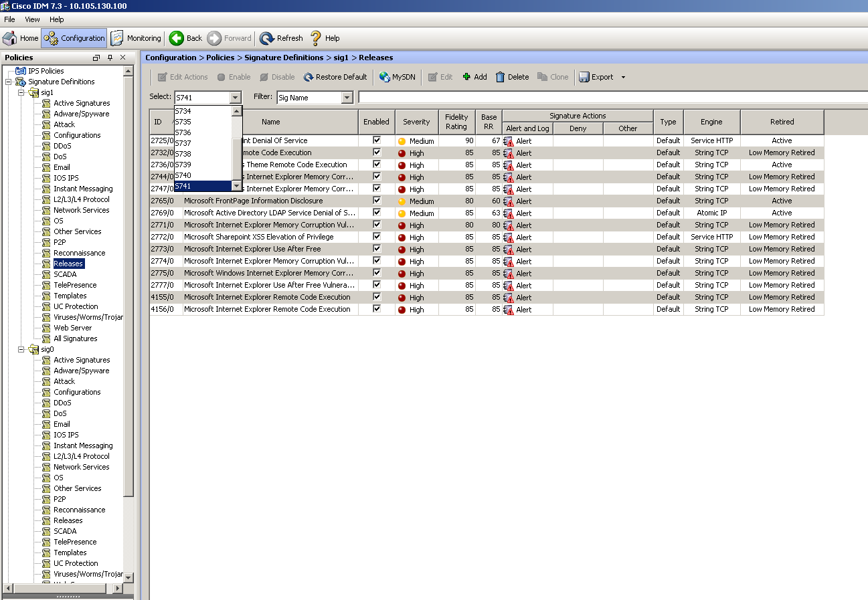Toggle the Enabled checkbox for signature 4156/0

pyautogui.click(x=377, y=309)
